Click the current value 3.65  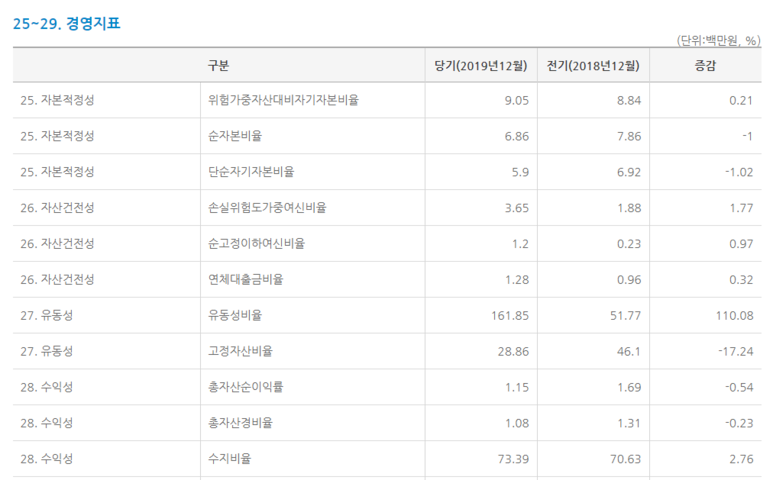pos(517,208)
